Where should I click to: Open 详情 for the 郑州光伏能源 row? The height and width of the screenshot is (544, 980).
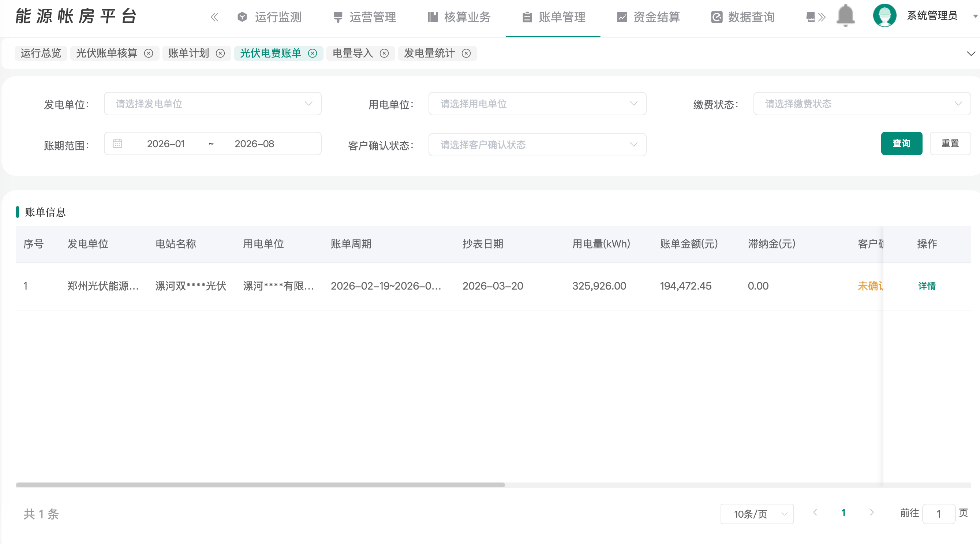point(927,286)
